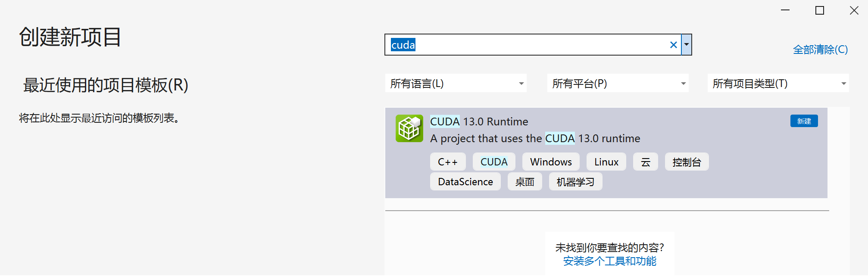Click the green CUDA template cube icon
Viewport: 868px width, 277px height.
tap(409, 128)
